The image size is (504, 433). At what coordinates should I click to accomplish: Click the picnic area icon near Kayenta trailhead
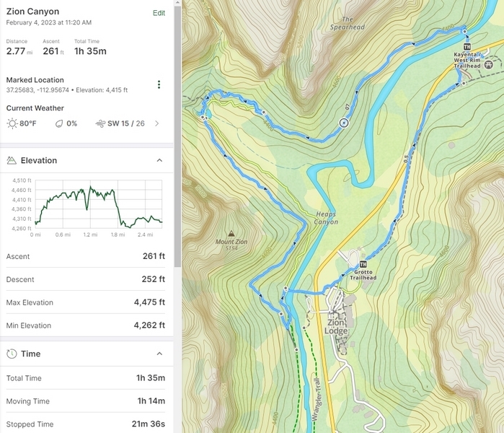pos(489,64)
